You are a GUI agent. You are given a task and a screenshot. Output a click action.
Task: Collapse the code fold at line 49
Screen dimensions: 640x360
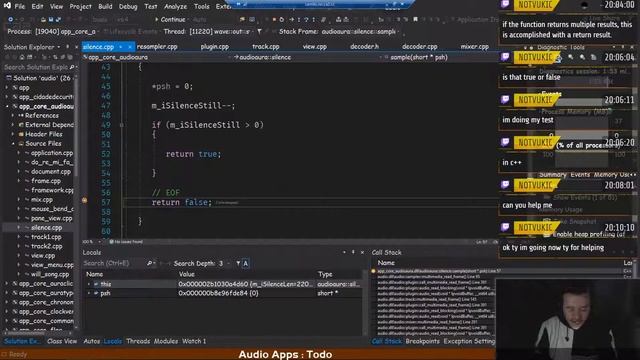[122, 125]
